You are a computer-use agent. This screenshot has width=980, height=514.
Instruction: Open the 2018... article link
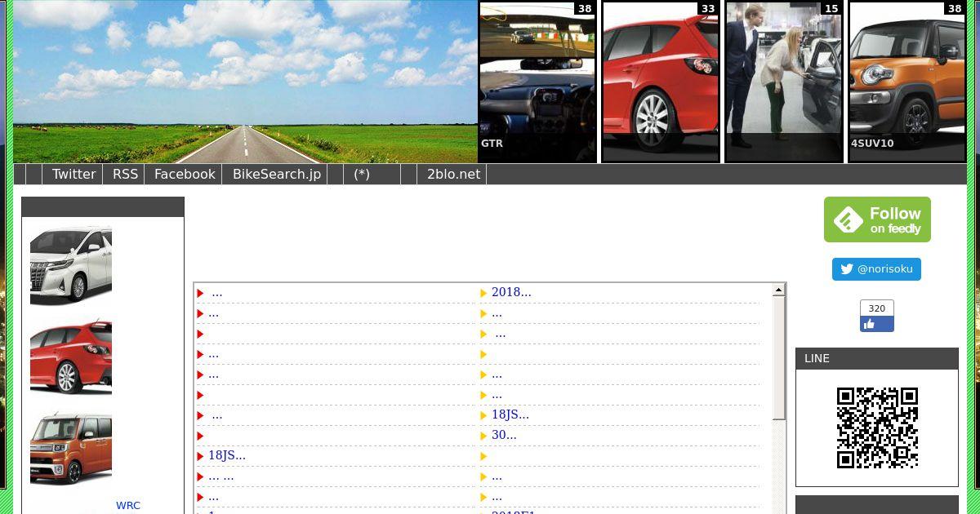pyautogui.click(x=511, y=292)
